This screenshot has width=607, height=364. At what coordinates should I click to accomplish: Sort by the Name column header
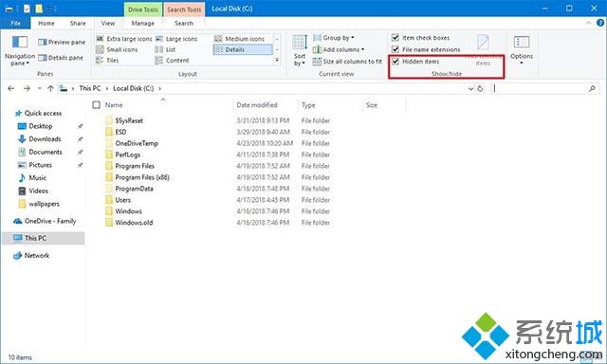[114, 105]
